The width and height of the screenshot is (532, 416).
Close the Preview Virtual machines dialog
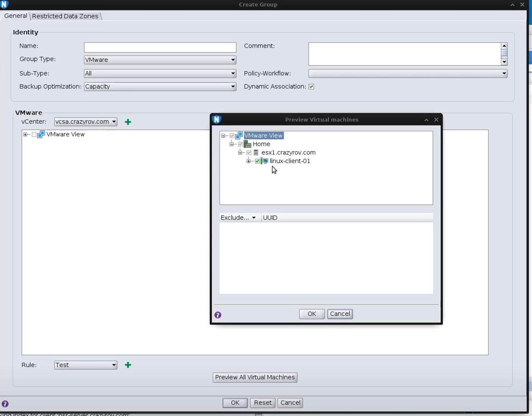tap(436, 119)
